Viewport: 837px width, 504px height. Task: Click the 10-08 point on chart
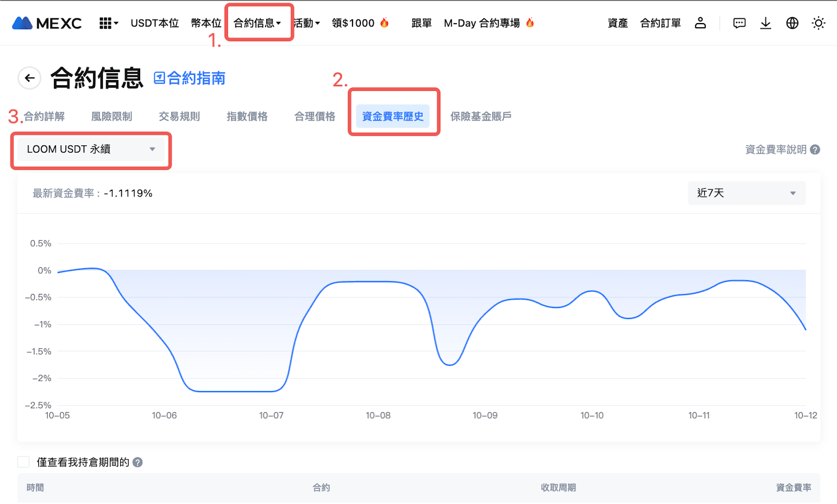378,282
